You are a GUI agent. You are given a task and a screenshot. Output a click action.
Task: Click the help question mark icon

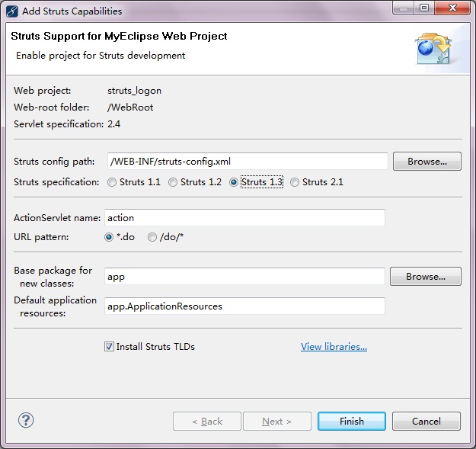(x=26, y=420)
